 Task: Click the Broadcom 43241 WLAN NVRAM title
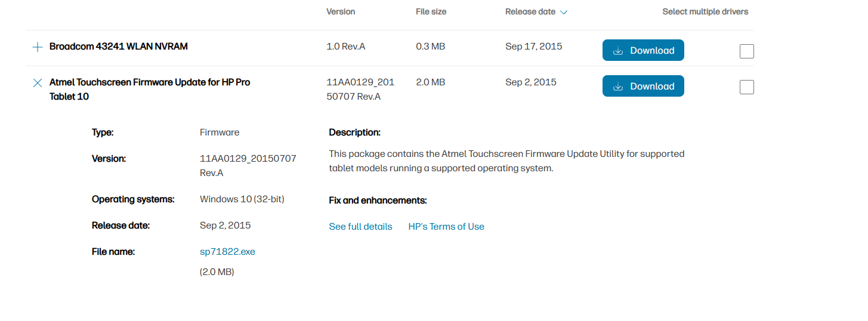coord(119,47)
